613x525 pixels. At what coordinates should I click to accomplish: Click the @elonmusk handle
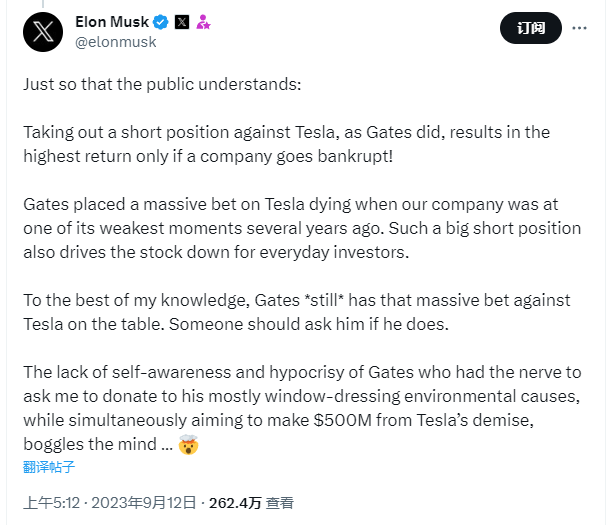[x=116, y=42]
